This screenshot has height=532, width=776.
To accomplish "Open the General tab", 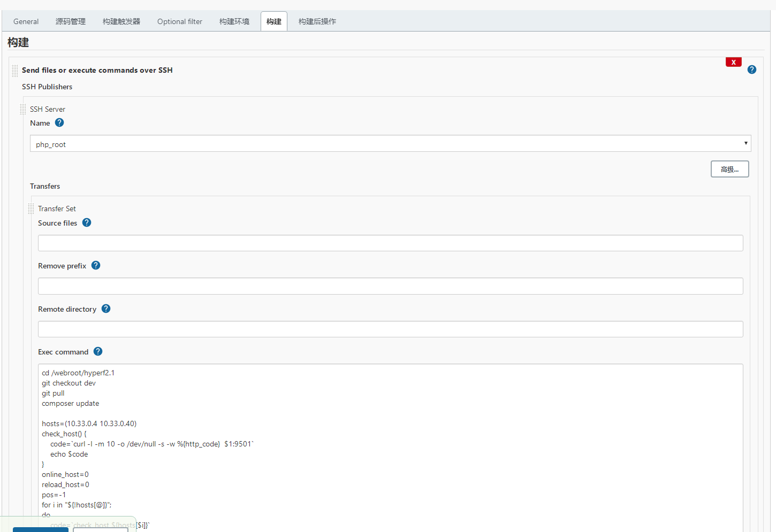I will pos(26,21).
